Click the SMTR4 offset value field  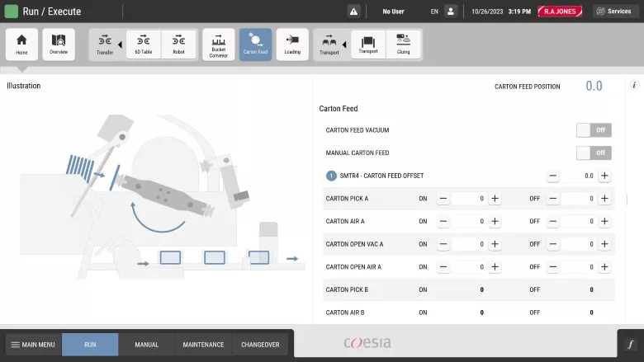pos(579,176)
